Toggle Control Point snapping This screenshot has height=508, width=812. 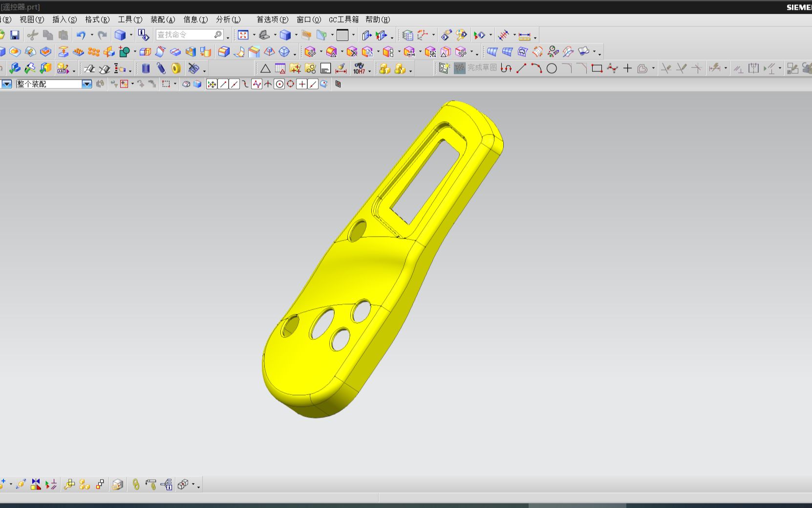[246, 84]
